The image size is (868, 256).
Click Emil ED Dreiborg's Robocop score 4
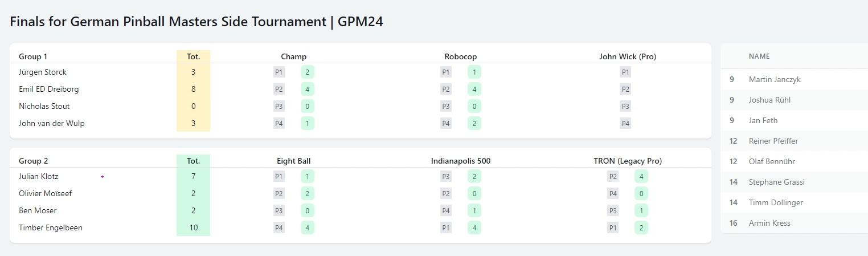pos(474,90)
